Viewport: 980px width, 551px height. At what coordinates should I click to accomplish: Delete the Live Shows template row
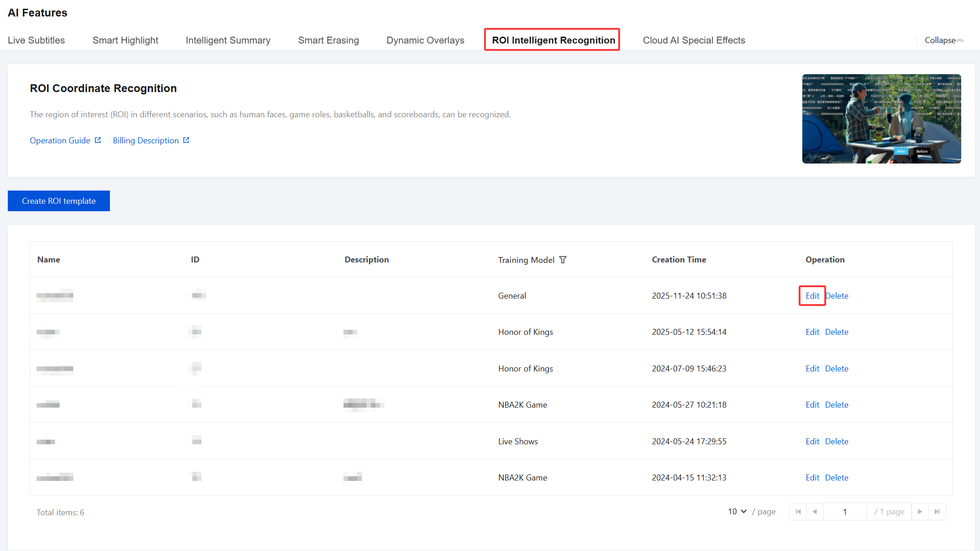pos(836,442)
